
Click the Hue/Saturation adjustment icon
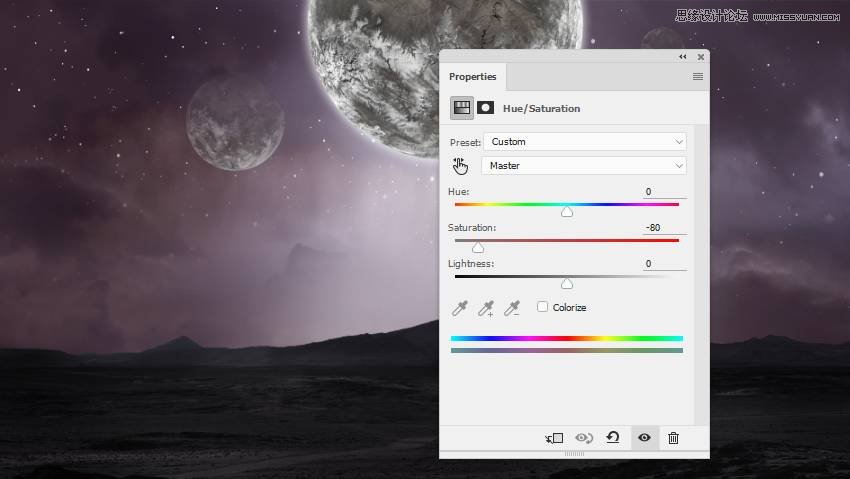coord(461,108)
